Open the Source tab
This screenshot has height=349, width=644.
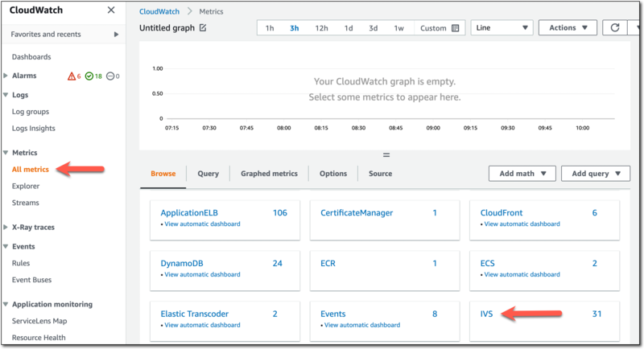click(x=380, y=174)
